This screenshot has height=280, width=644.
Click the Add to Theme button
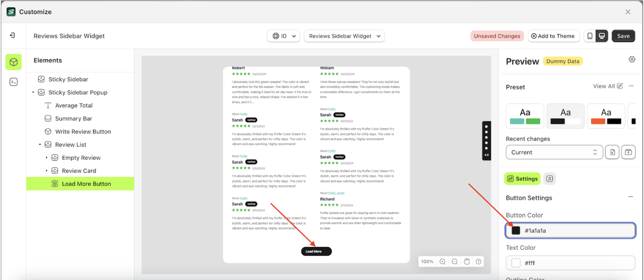click(554, 36)
